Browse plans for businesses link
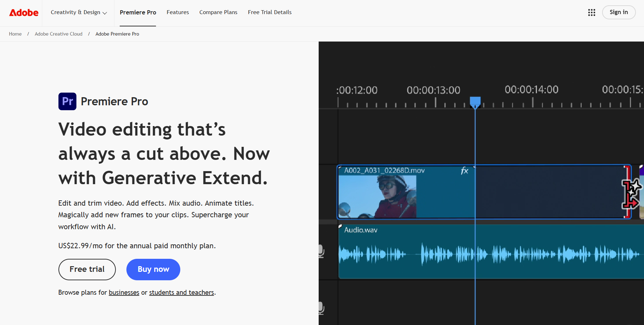 point(124,293)
